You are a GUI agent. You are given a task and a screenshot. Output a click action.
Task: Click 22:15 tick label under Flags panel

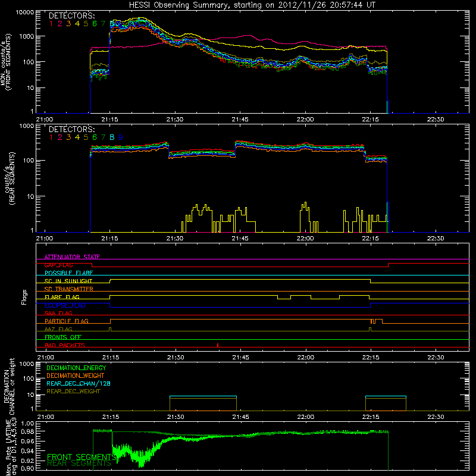371,358
